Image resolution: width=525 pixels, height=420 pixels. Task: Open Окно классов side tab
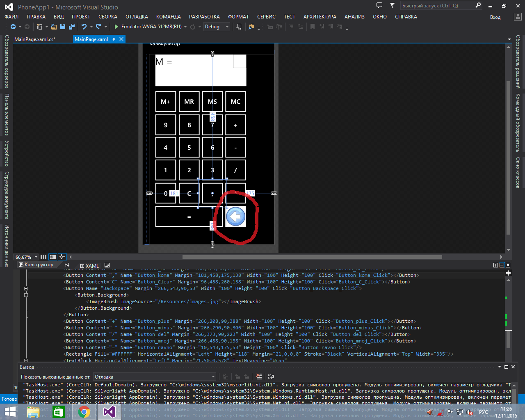tap(518, 172)
